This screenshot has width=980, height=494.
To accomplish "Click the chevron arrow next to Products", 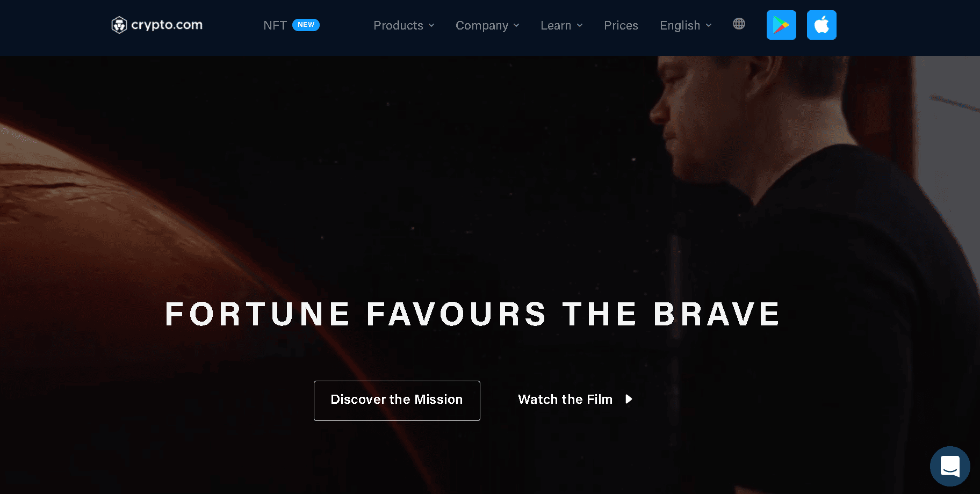I will coord(431,25).
